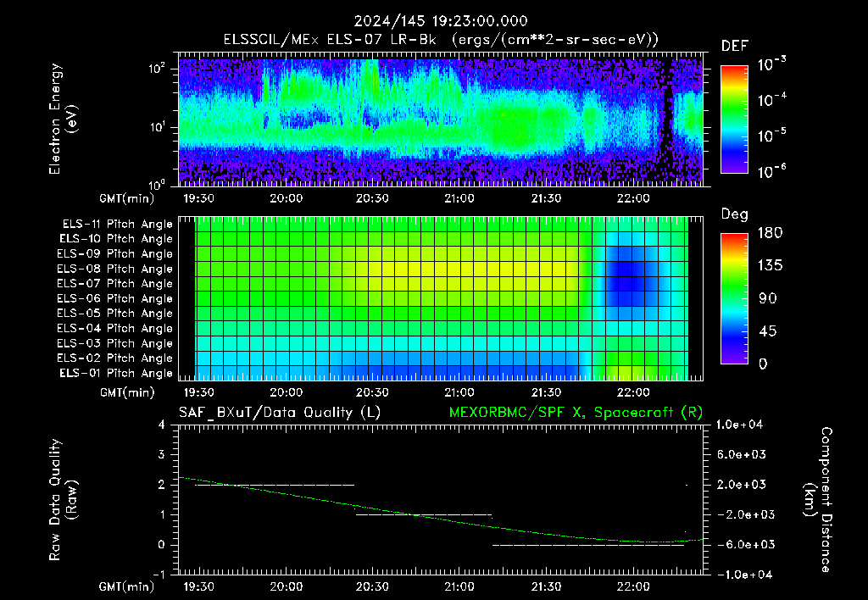Click the 10^2 tick on electron energy axis
This screenshot has height=600, width=868.
click(157, 69)
